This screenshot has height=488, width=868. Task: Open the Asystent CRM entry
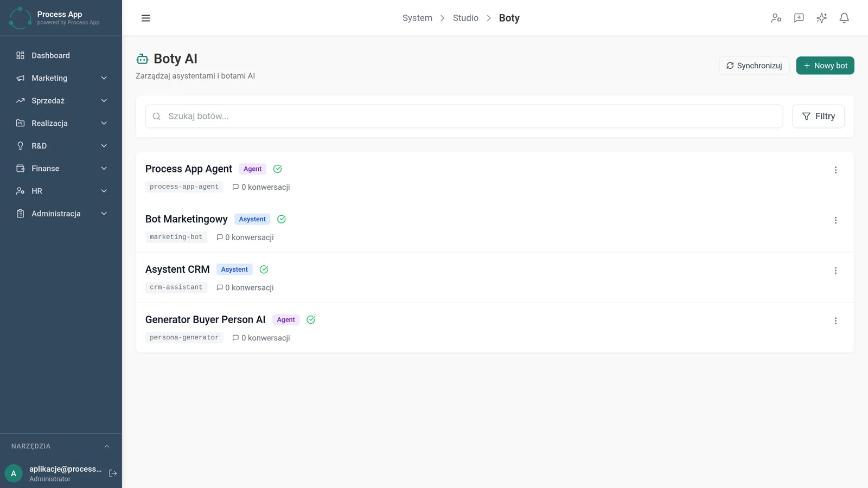coord(177,269)
